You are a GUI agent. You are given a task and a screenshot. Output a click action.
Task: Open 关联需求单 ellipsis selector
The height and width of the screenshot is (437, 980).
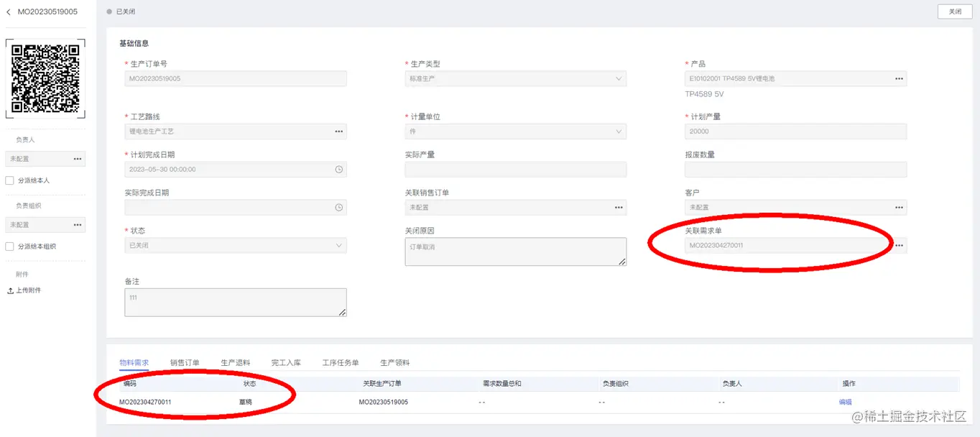(899, 246)
